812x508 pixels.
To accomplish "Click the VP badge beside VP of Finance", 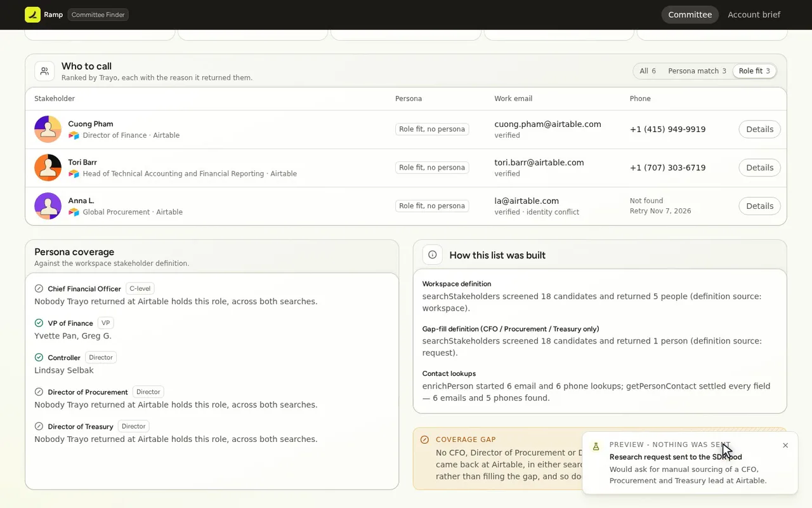I will (106, 323).
